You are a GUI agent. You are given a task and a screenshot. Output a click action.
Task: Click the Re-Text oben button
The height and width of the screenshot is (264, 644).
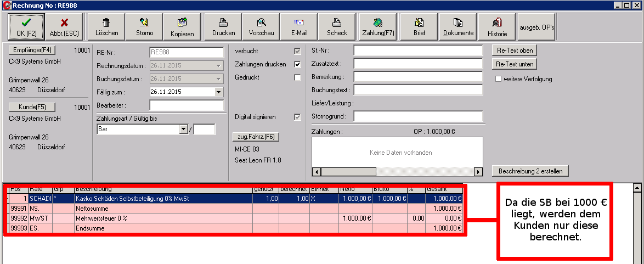(515, 50)
